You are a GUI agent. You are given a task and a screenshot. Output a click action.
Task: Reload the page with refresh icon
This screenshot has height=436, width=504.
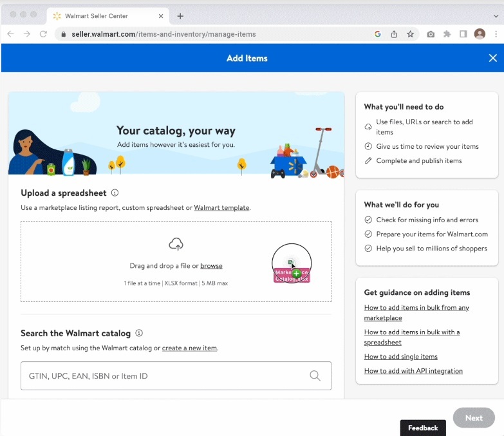(43, 34)
